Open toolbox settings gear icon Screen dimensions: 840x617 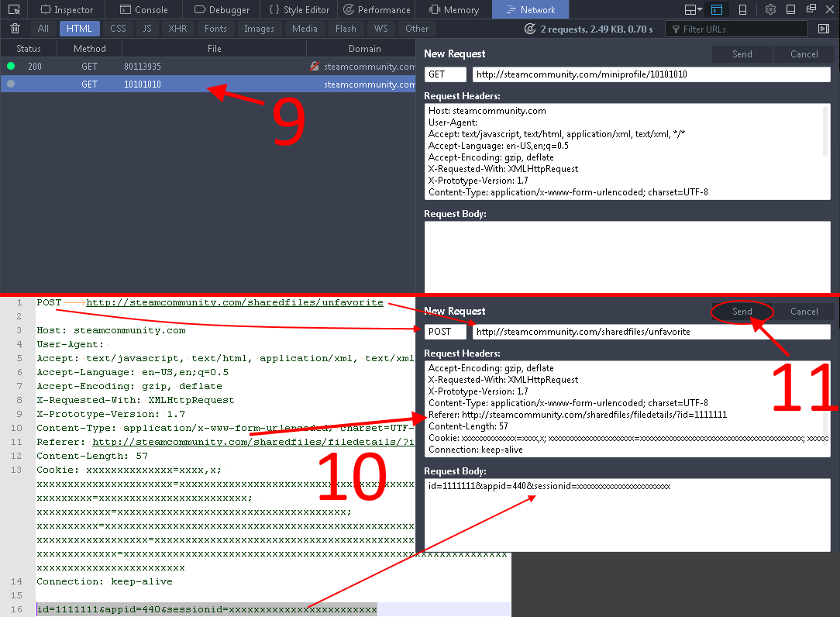coord(770,9)
